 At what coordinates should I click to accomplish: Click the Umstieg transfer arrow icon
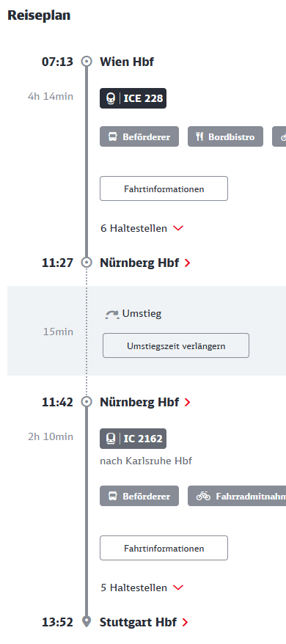[x=111, y=315]
